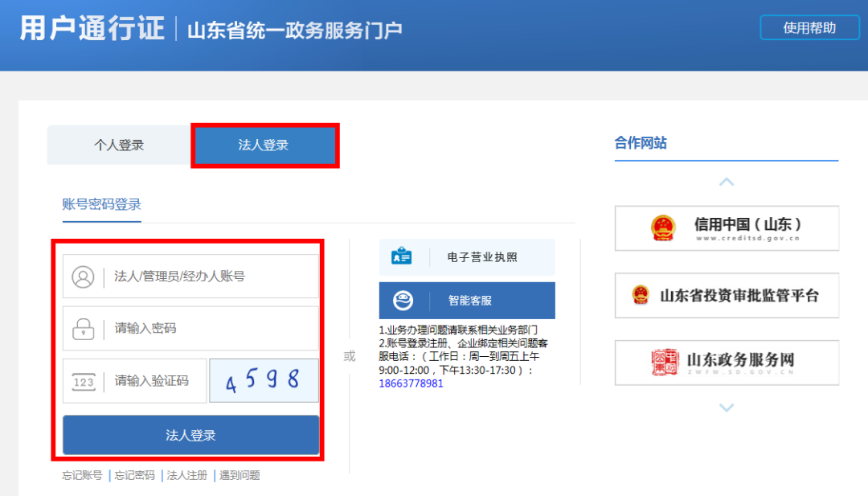Switch to the 个人登录 tab
The height and width of the screenshot is (496, 868).
[x=119, y=146]
